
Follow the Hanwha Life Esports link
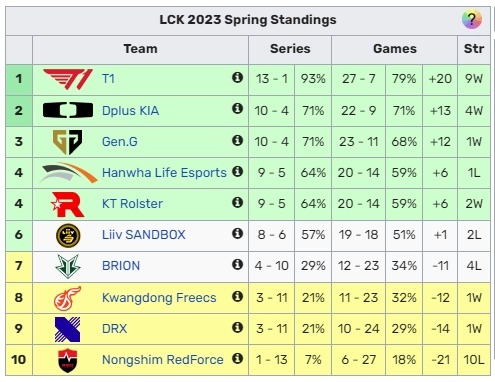click(164, 173)
